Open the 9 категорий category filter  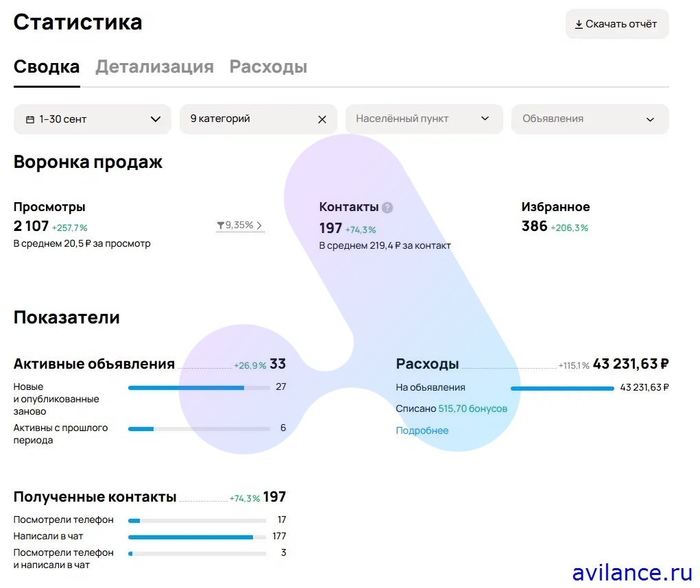pos(258,119)
